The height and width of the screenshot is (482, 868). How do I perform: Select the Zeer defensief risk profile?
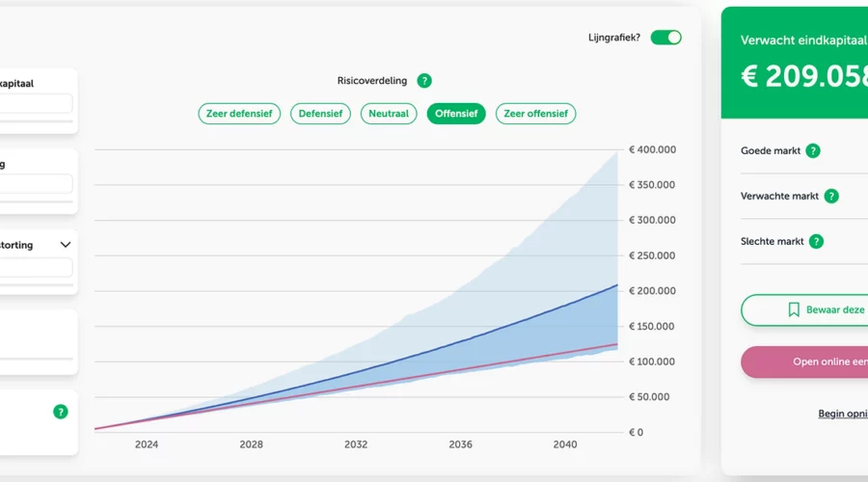tap(239, 114)
